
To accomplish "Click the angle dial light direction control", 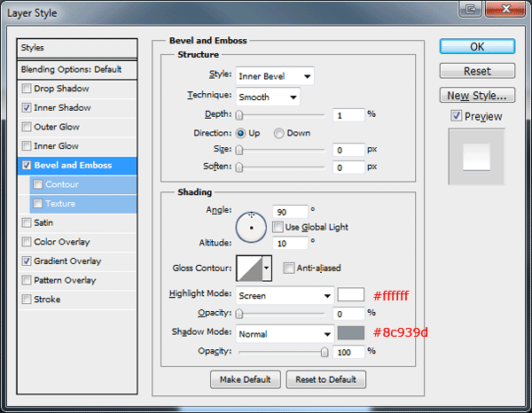I will pyautogui.click(x=251, y=227).
